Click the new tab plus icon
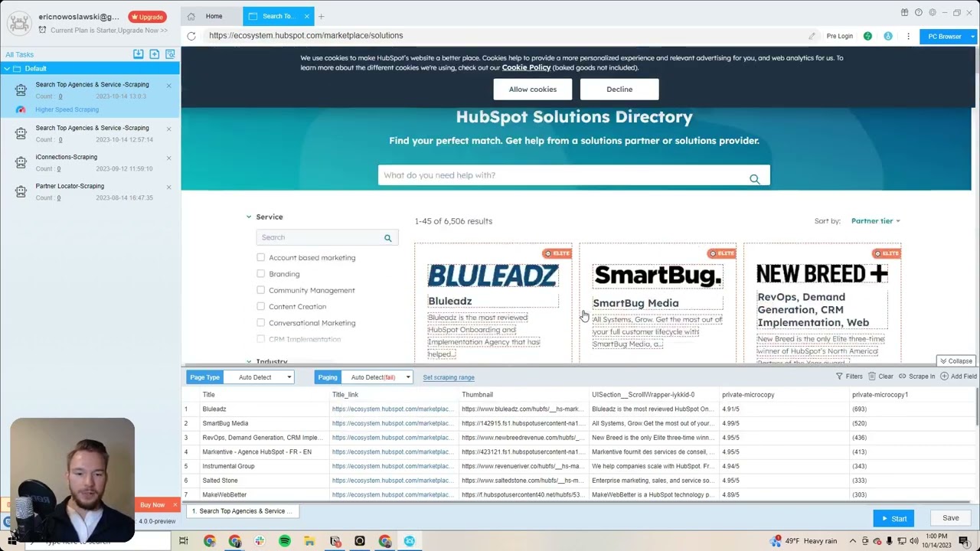 (x=322, y=16)
